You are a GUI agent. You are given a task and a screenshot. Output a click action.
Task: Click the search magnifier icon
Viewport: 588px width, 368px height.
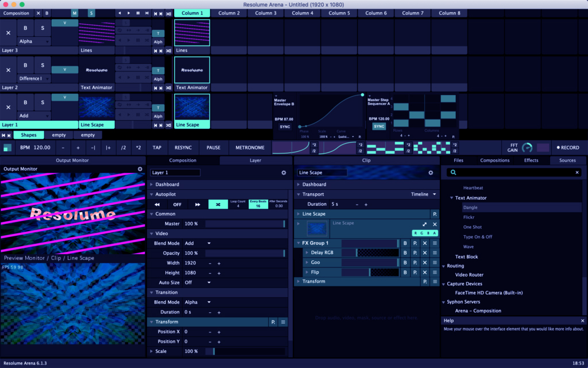click(454, 172)
